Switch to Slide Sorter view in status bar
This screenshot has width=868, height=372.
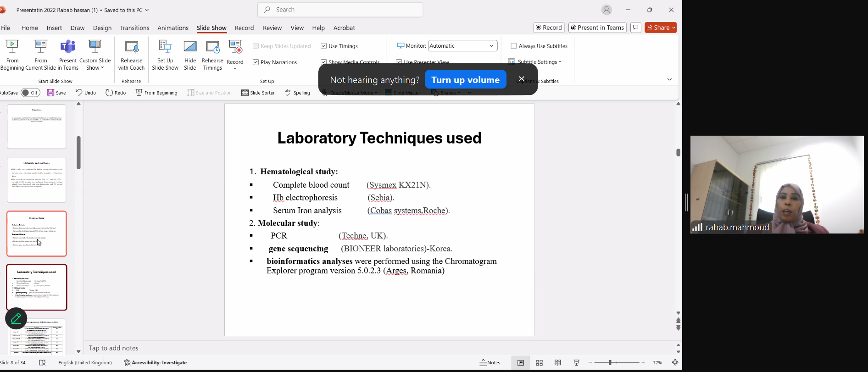[540, 362]
